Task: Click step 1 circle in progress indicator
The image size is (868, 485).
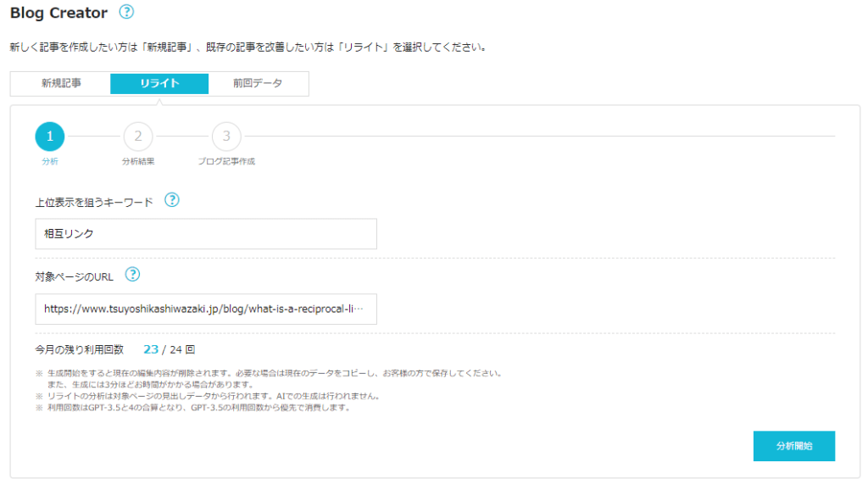Action: [49, 136]
